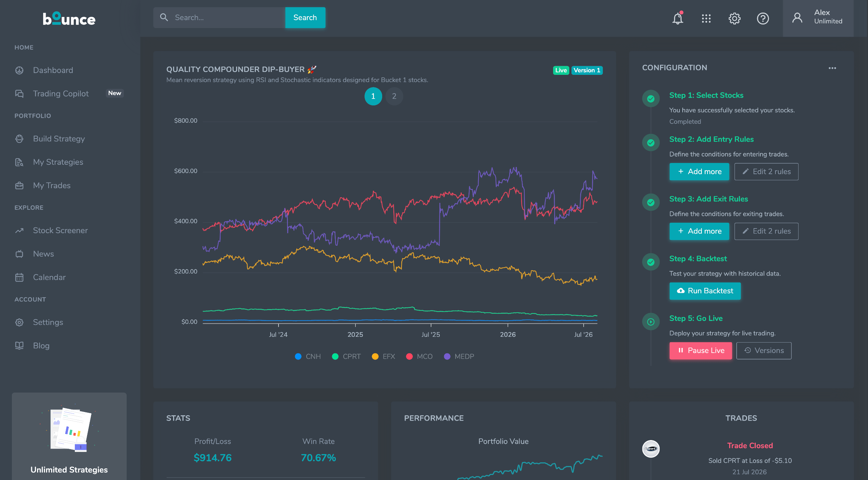
Task: Switch to chart page 1
Action: click(373, 96)
